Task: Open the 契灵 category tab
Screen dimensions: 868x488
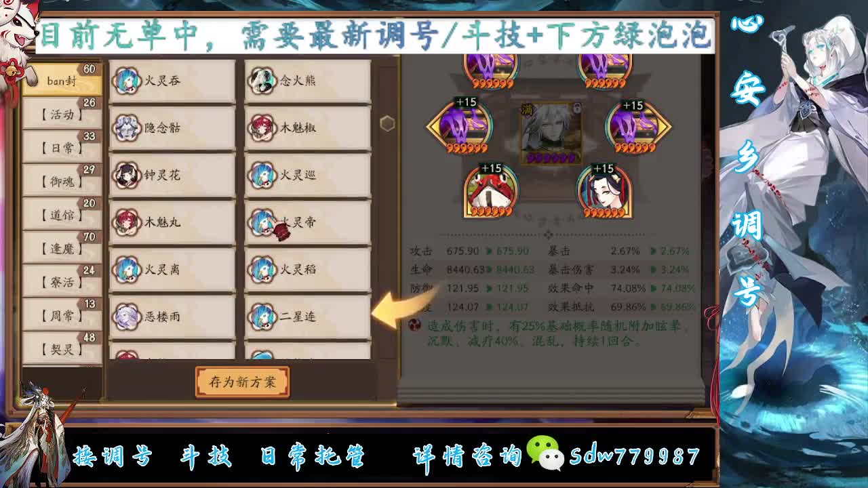Action: pos(62,349)
